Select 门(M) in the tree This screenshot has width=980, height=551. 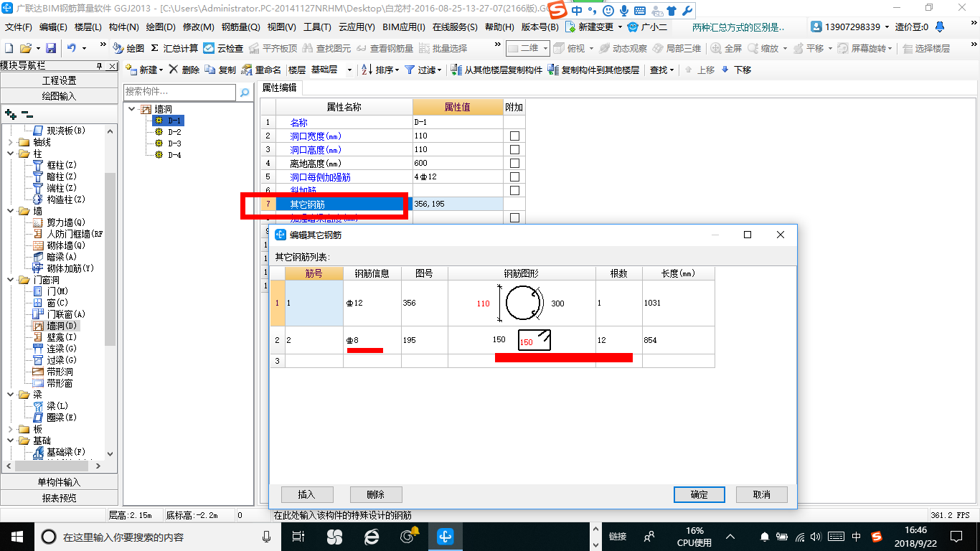50,291
